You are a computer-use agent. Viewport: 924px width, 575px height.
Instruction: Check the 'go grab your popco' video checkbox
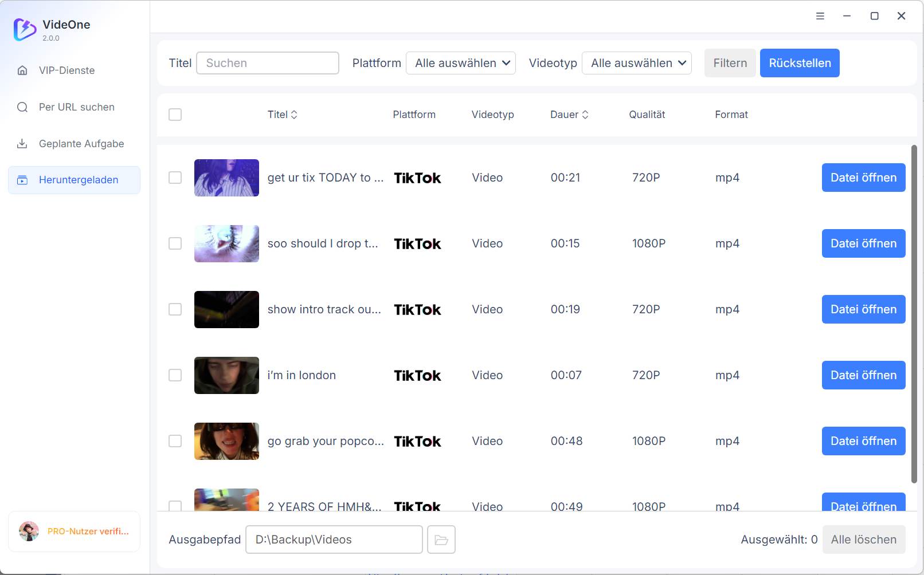(x=175, y=441)
